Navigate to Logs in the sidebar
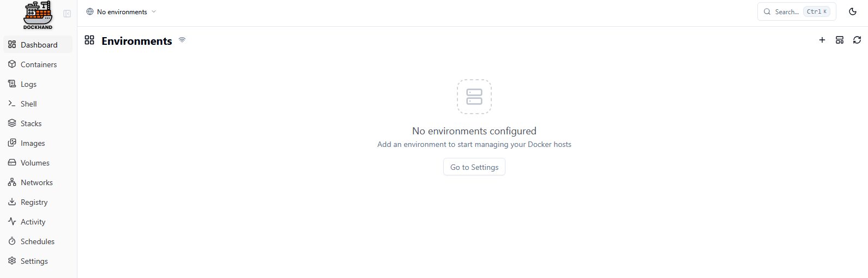The height and width of the screenshot is (278, 868). (28, 84)
